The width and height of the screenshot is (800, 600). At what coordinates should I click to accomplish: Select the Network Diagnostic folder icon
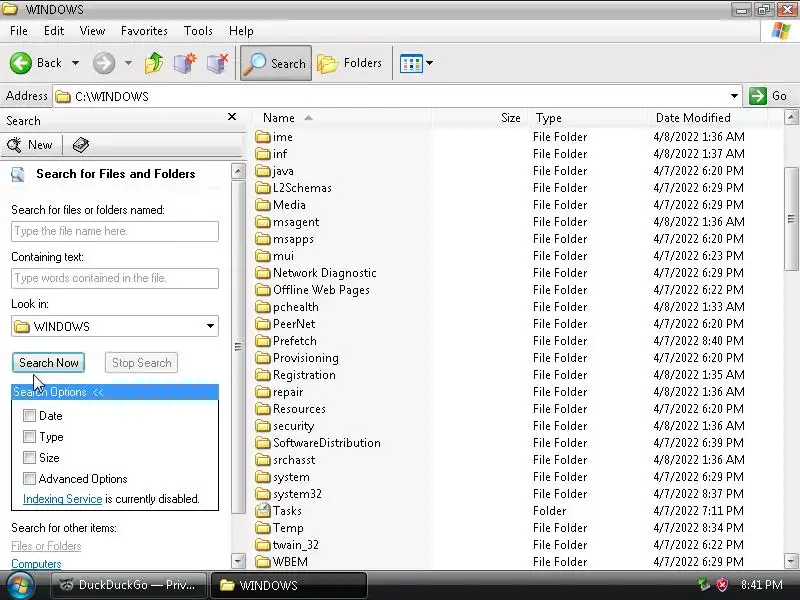click(x=263, y=273)
